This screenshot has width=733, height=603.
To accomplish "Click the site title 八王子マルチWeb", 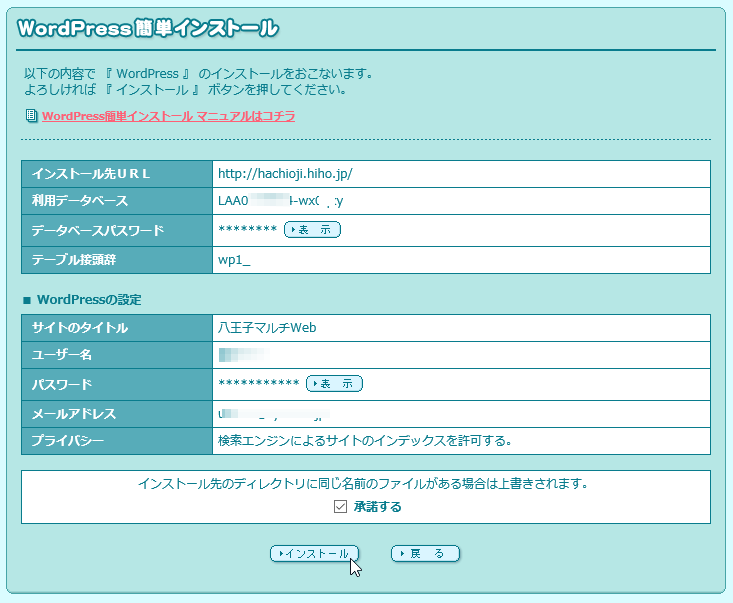I will [x=267, y=328].
